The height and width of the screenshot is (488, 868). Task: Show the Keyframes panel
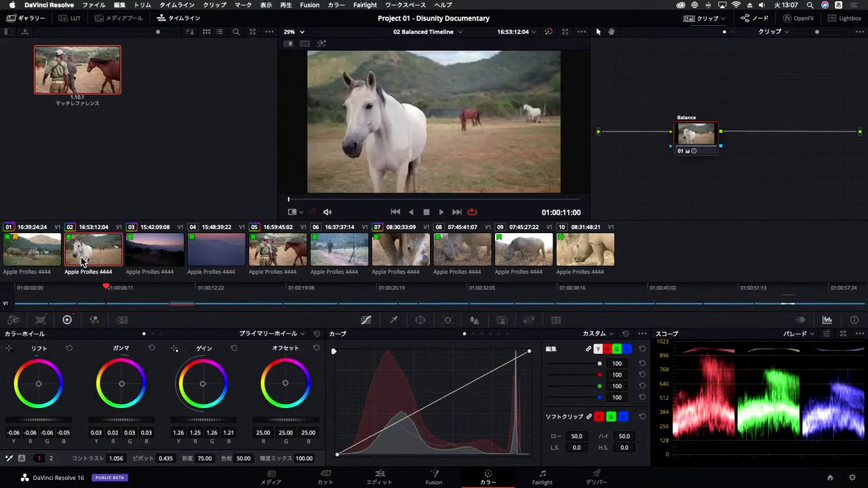click(801, 320)
